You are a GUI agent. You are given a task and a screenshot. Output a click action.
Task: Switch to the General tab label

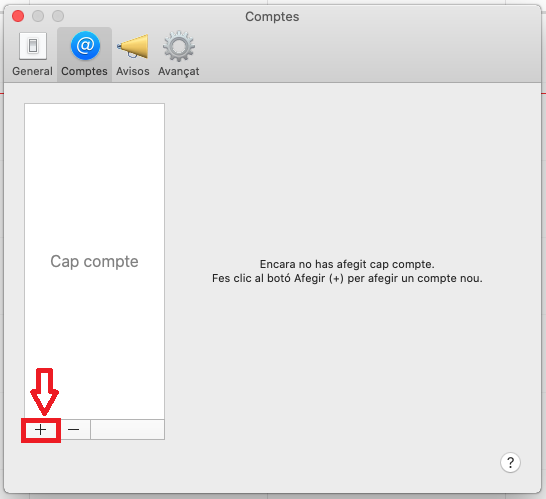click(x=32, y=71)
